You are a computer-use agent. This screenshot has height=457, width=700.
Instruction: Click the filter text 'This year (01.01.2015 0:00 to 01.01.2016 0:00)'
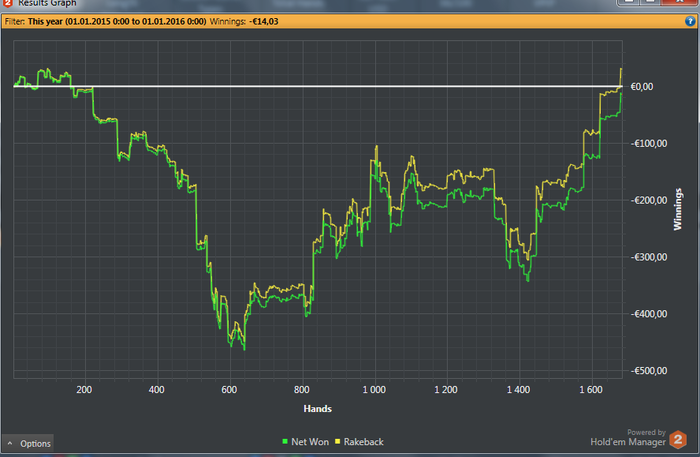(117, 21)
